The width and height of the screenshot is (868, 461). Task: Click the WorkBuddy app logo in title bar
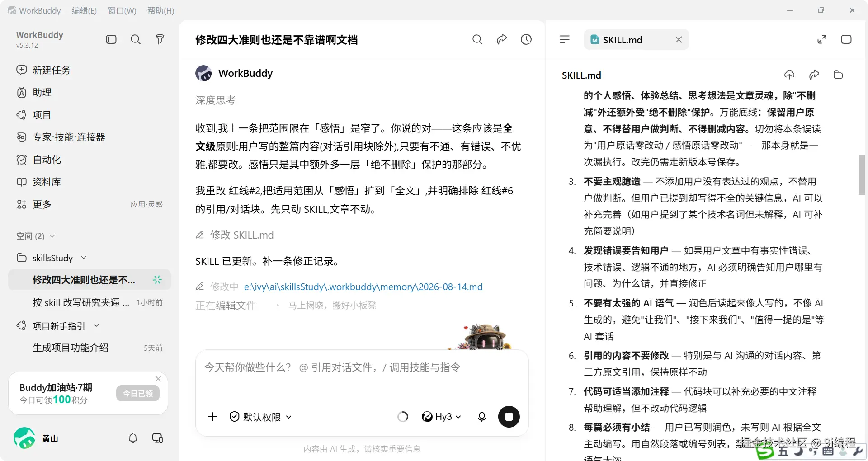click(x=12, y=10)
